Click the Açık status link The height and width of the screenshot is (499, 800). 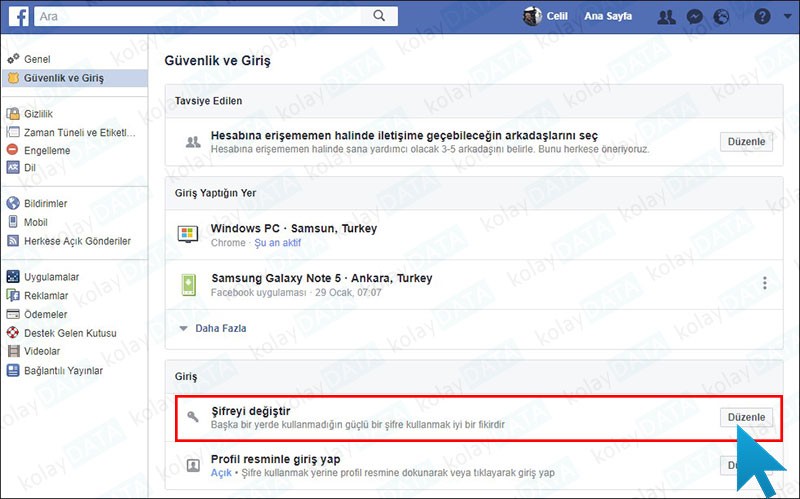click(x=221, y=473)
